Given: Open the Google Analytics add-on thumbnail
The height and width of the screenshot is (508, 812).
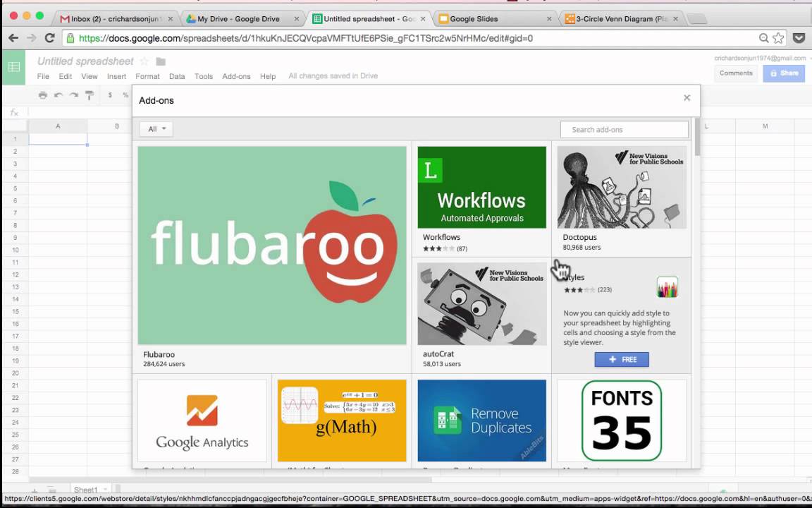Looking at the screenshot, I should point(202,421).
